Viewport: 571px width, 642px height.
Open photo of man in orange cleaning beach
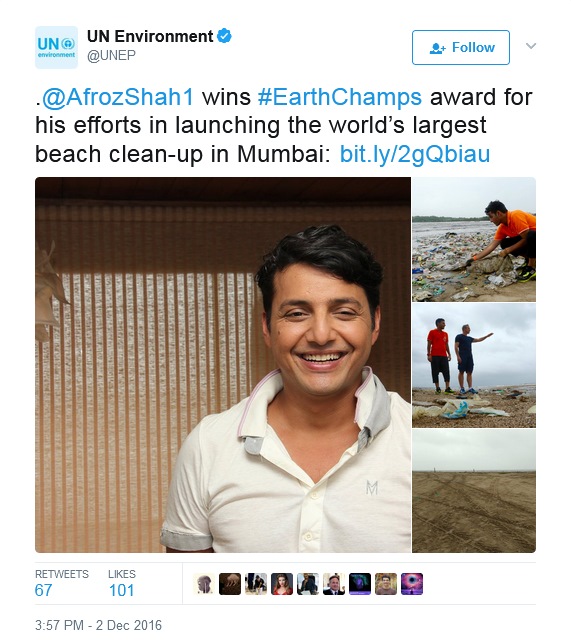point(474,240)
